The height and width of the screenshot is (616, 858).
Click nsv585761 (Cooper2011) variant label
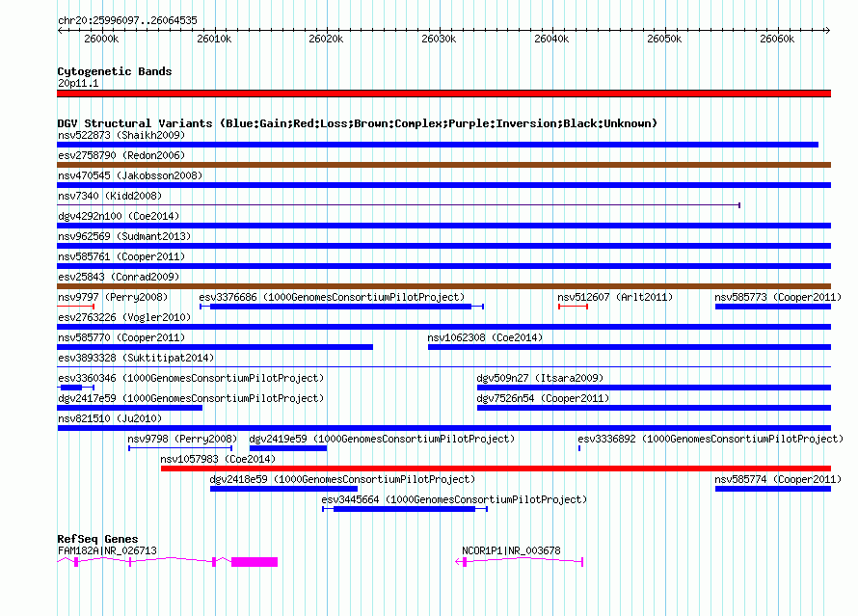[121, 256]
